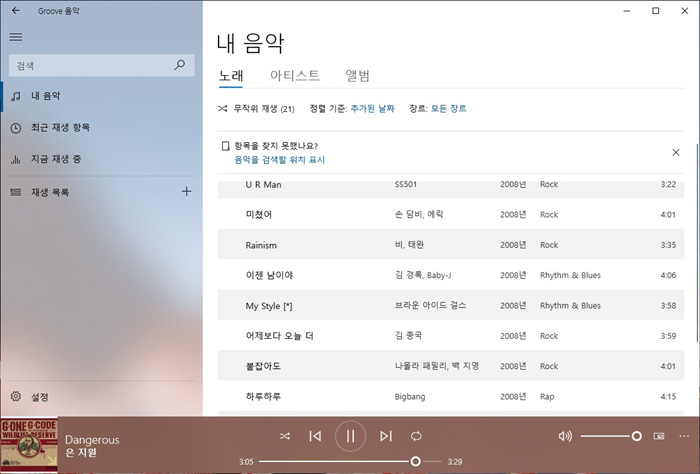Click the playback progress seek bar

(x=350, y=462)
